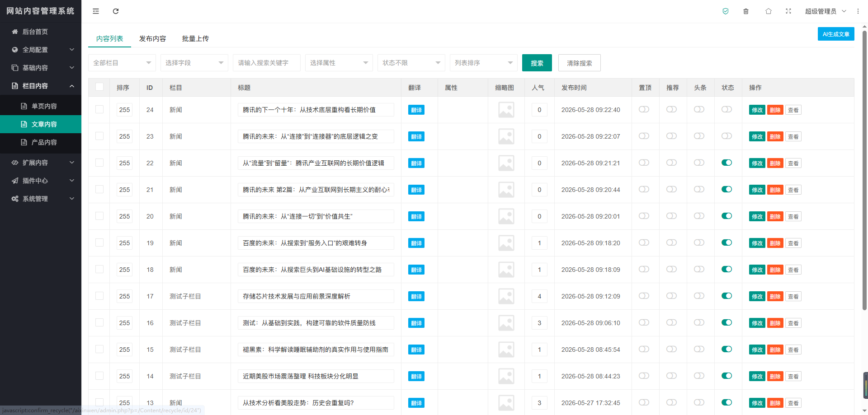868x415 pixels.
Task: Switch to the 内容列表 tab
Action: point(109,39)
